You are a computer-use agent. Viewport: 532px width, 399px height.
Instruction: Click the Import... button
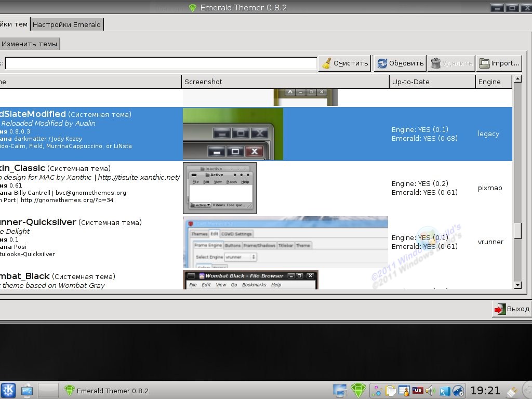(499, 63)
